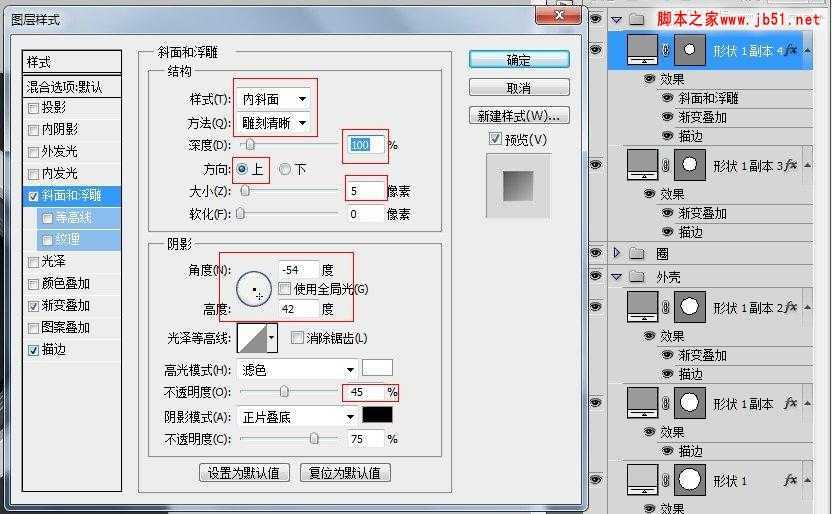
Task: Click fx icon on 形状 1 layer
Action: (790, 480)
